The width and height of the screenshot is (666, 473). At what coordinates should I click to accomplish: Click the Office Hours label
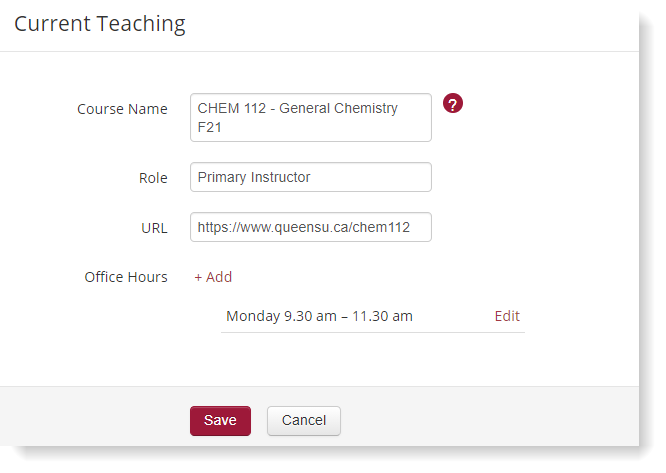(126, 277)
